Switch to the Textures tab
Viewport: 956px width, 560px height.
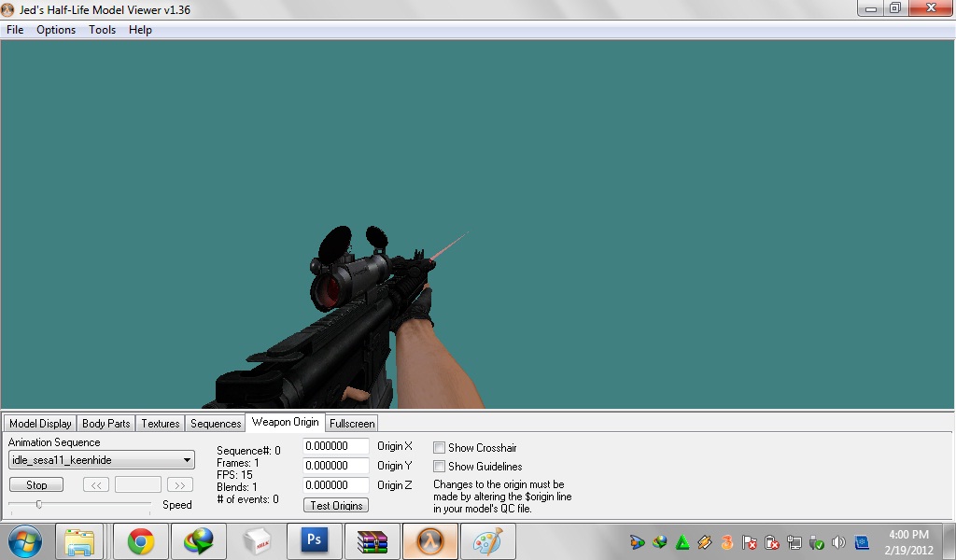coord(161,424)
